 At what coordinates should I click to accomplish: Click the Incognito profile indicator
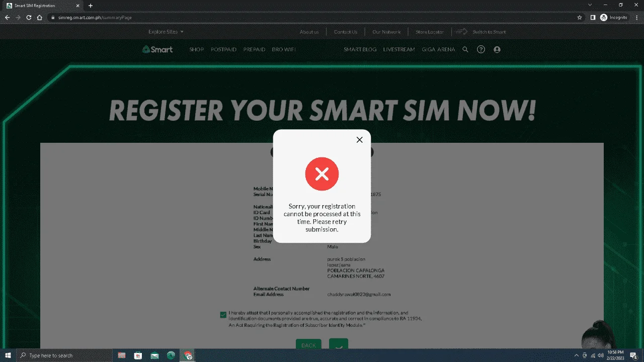[x=614, y=17]
